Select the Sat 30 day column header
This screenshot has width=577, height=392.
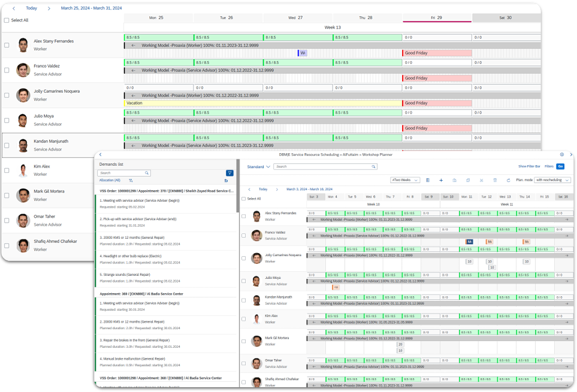pos(506,17)
